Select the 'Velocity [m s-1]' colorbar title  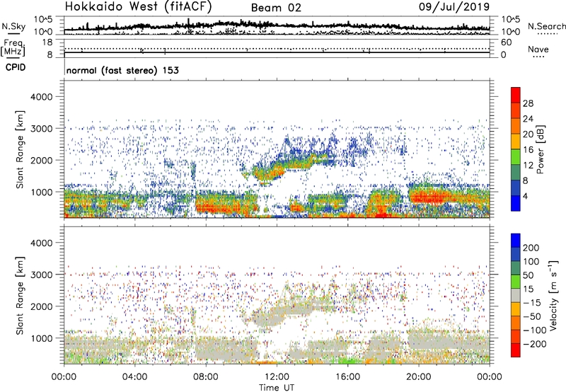(x=553, y=295)
